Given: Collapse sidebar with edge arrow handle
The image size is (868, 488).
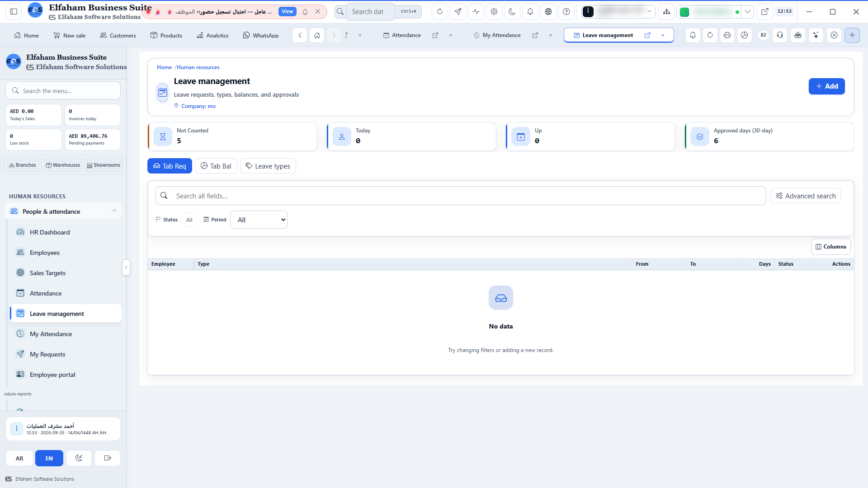Looking at the screenshot, I should click(x=126, y=267).
